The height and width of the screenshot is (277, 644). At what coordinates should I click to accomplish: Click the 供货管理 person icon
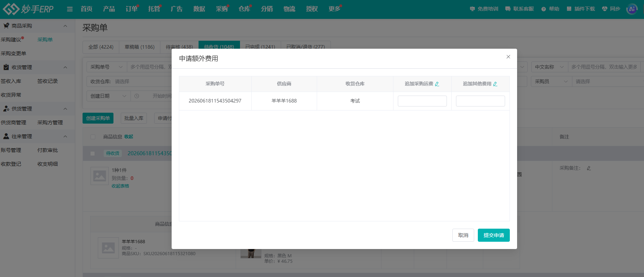[6, 109]
